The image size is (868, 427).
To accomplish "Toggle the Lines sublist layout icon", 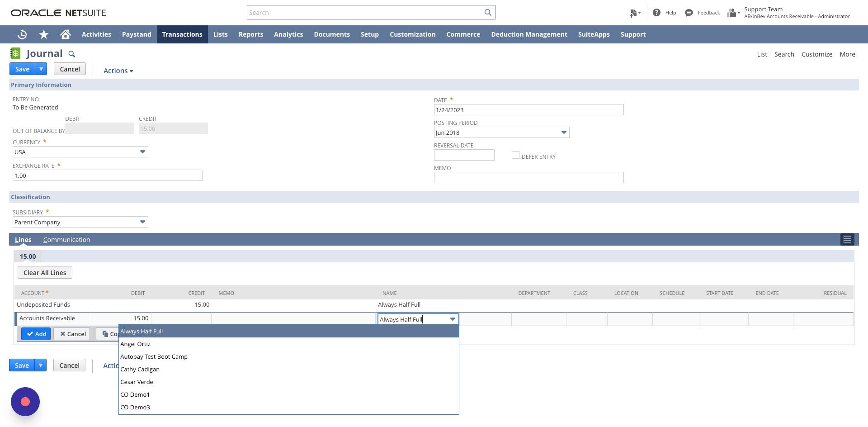I will (x=847, y=240).
